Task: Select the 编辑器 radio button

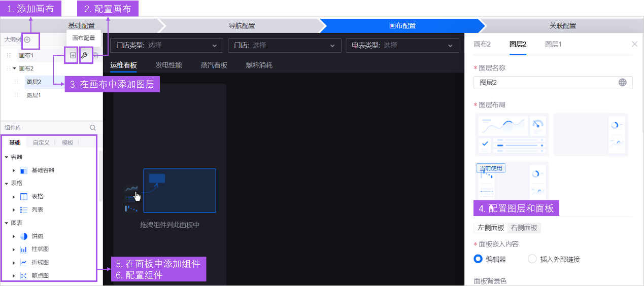Action: point(478,259)
